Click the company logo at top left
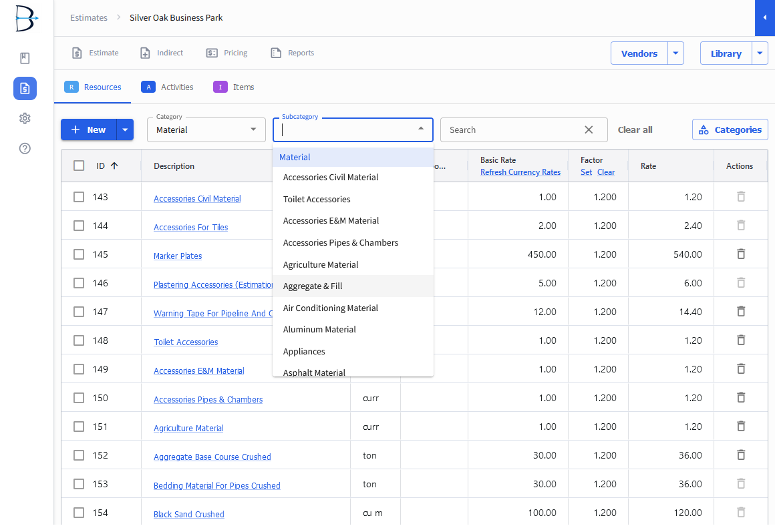 (x=25, y=19)
